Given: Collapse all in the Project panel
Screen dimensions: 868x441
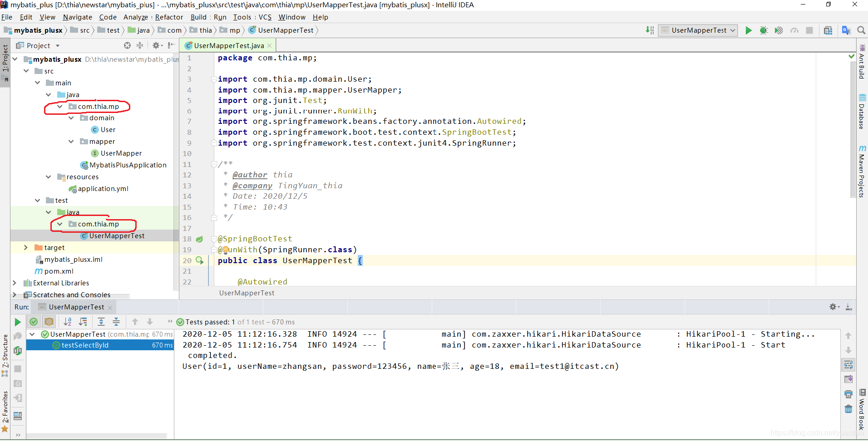Looking at the screenshot, I should [x=140, y=45].
